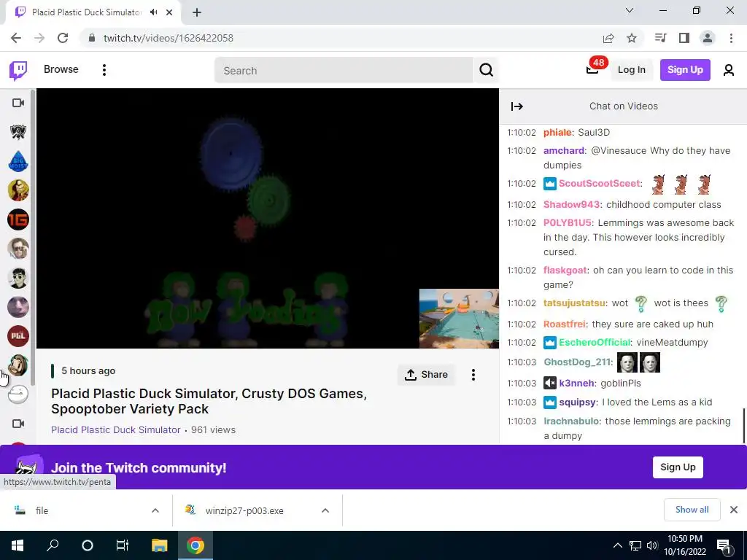Click the Browse link
Image resolution: width=747 pixels, height=560 pixels.
coord(61,69)
